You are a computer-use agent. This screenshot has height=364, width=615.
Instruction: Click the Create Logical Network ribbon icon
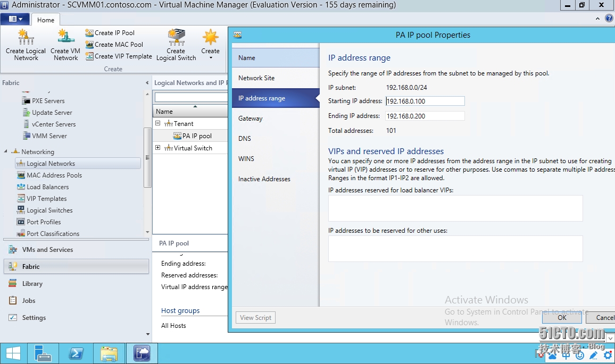[x=26, y=38]
